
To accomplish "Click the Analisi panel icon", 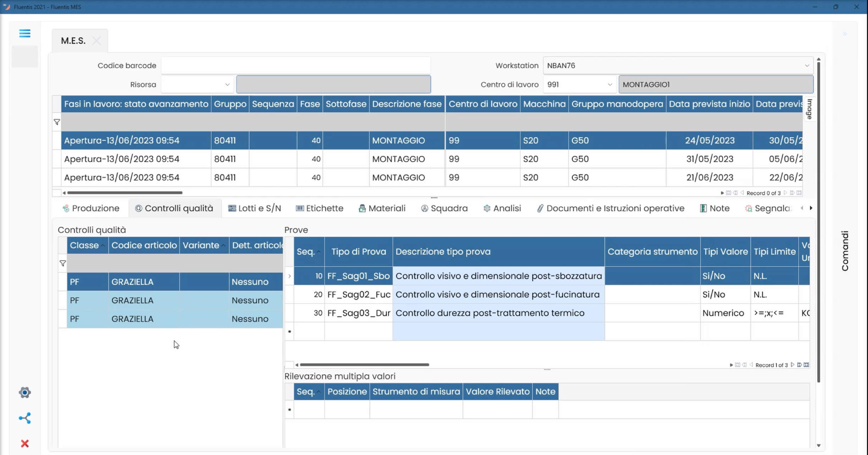I will (x=487, y=208).
